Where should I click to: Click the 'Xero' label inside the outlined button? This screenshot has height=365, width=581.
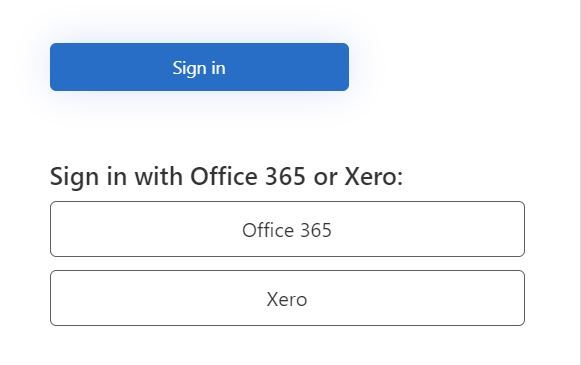(x=287, y=299)
